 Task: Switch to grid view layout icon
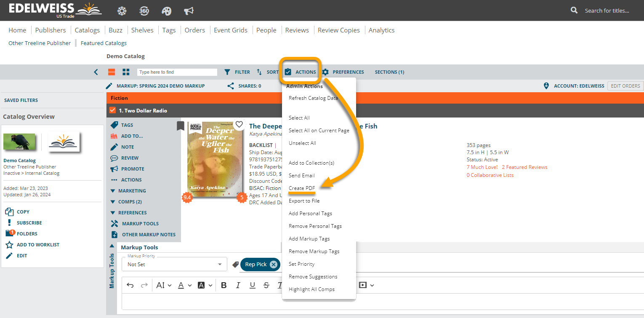[x=126, y=72]
